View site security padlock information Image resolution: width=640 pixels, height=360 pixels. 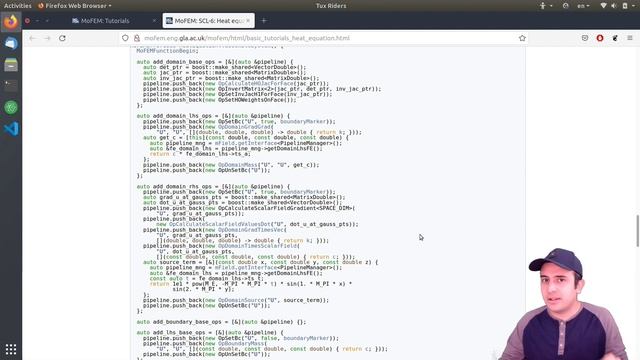(x=137, y=38)
